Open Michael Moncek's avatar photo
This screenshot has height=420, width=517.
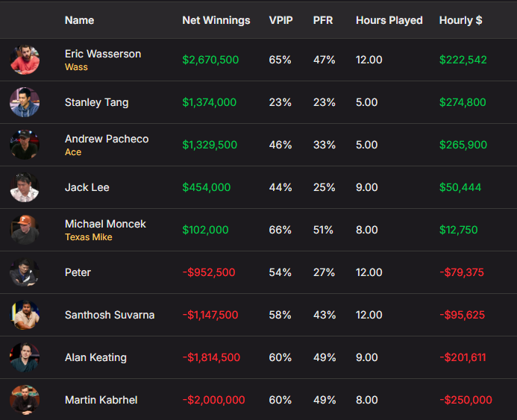(x=25, y=230)
